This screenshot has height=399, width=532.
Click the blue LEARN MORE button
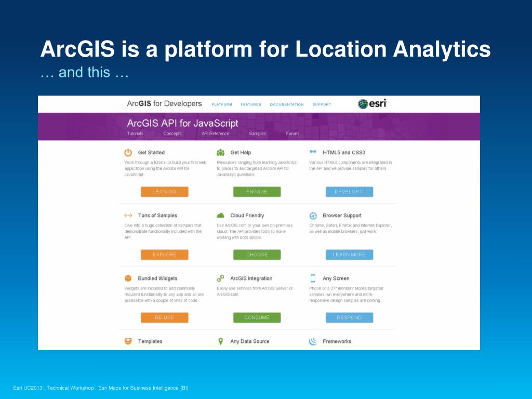[350, 255]
